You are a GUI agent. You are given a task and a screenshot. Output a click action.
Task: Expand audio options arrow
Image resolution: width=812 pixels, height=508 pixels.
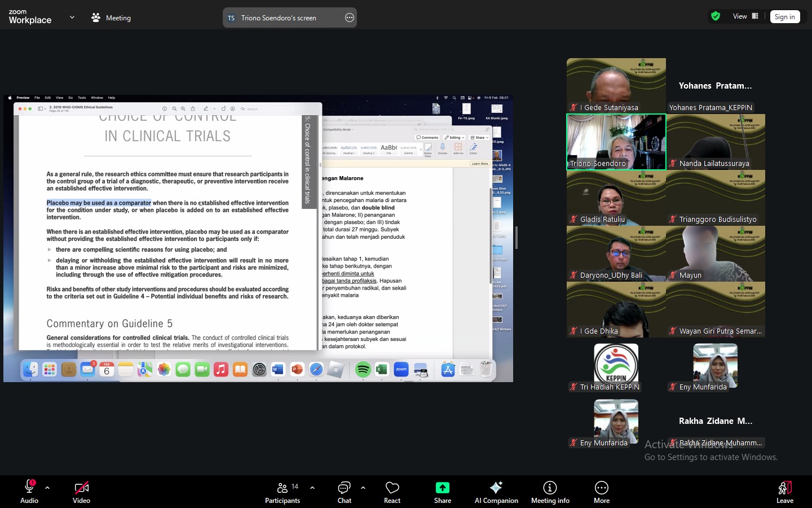(47, 488)
